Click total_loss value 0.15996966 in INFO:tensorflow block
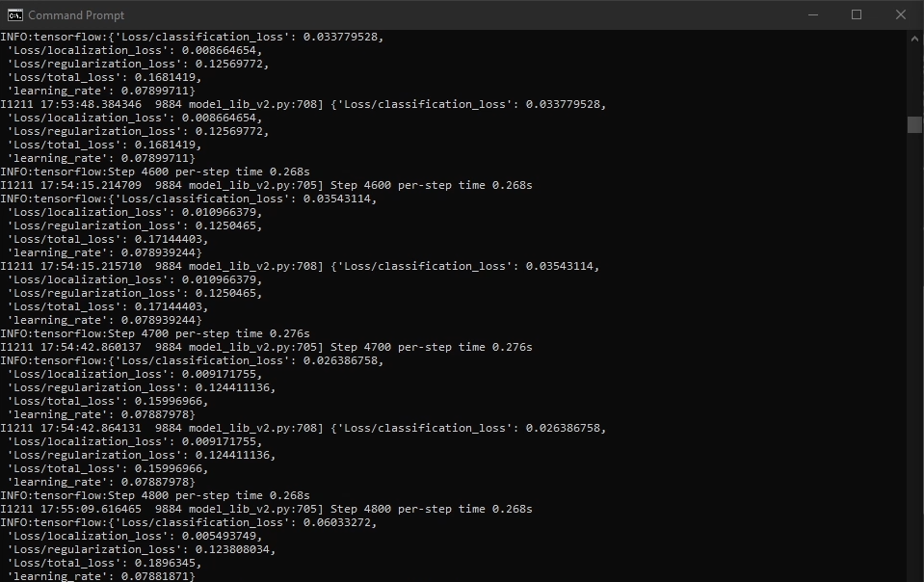 tap(168, 401)
